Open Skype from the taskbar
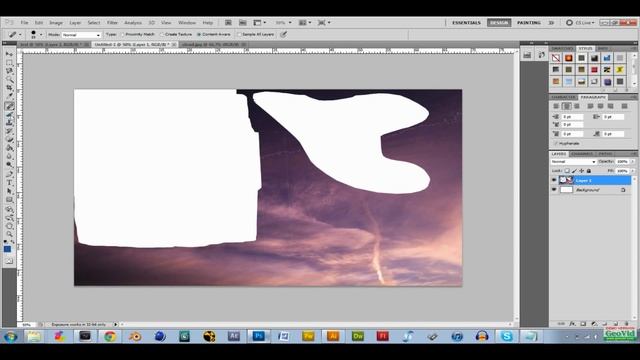 [507, 336]
